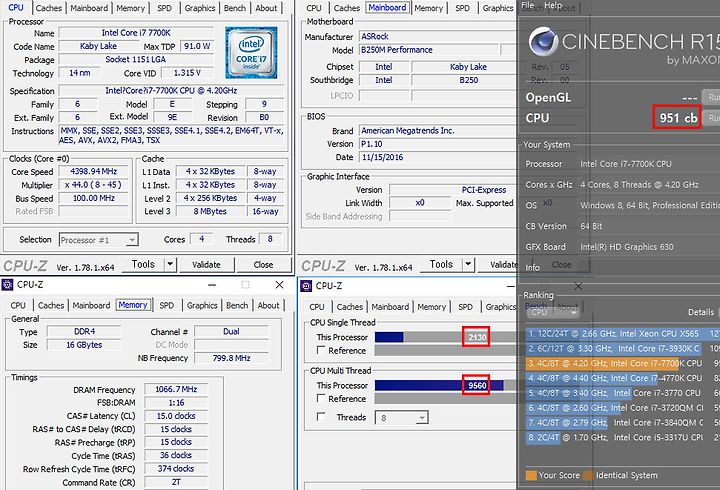Open the CPU dropdown in the Cinebench Ranking panel
720x490 pixels.
click(553, 312)
